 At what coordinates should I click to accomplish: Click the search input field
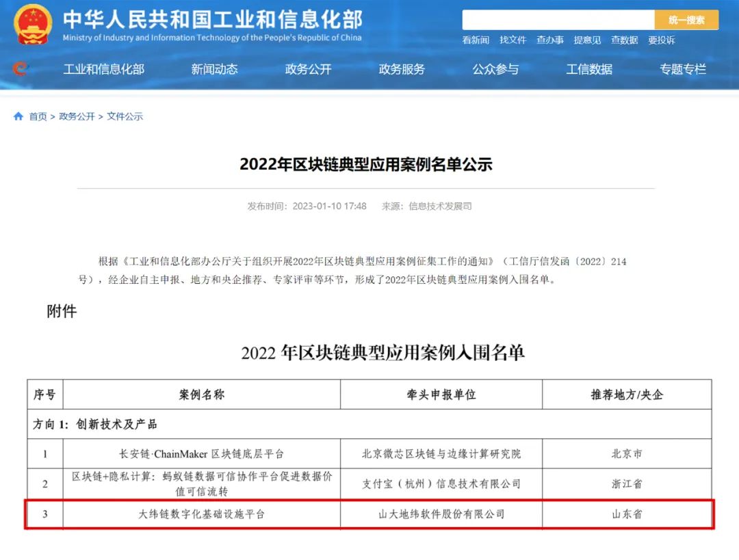558,20
